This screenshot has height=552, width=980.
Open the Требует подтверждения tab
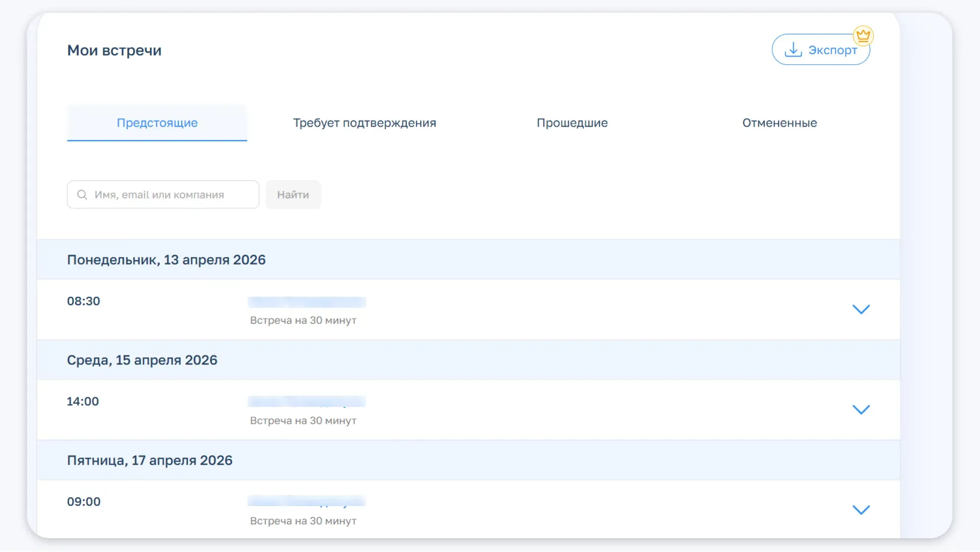pos(364,123)
